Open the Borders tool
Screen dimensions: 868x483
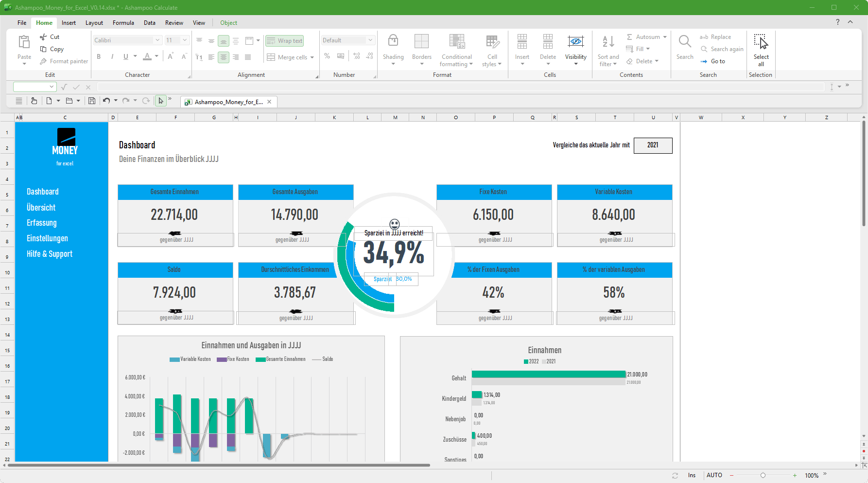point(422,49)
